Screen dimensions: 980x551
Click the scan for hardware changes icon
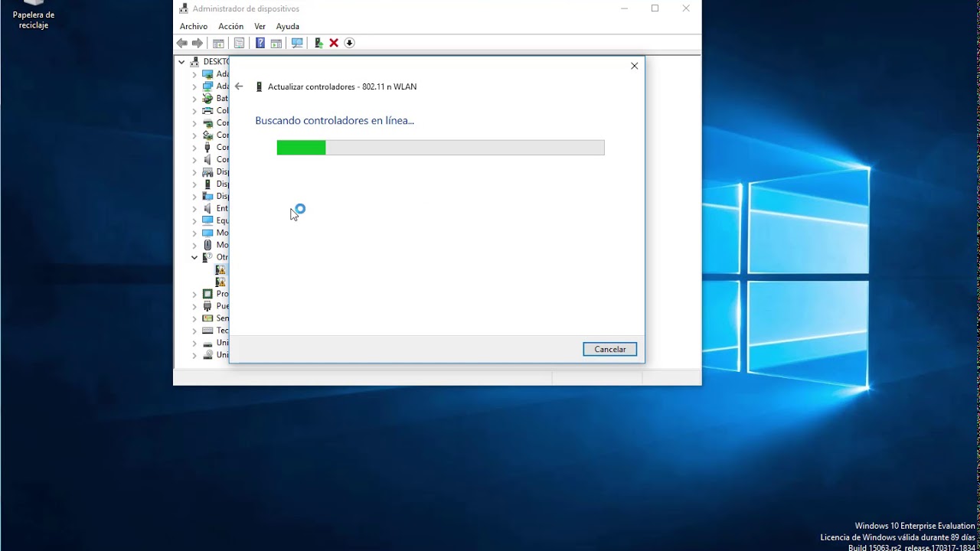(297, 43)
